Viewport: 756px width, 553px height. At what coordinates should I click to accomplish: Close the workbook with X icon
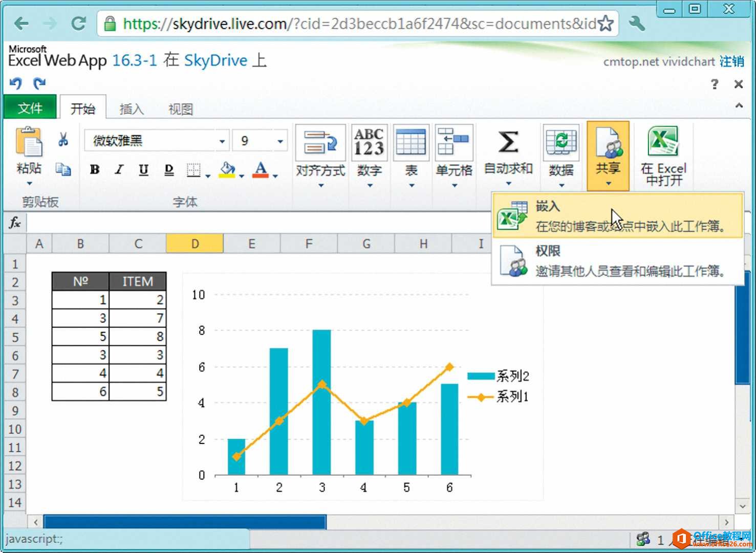point(738,84)
